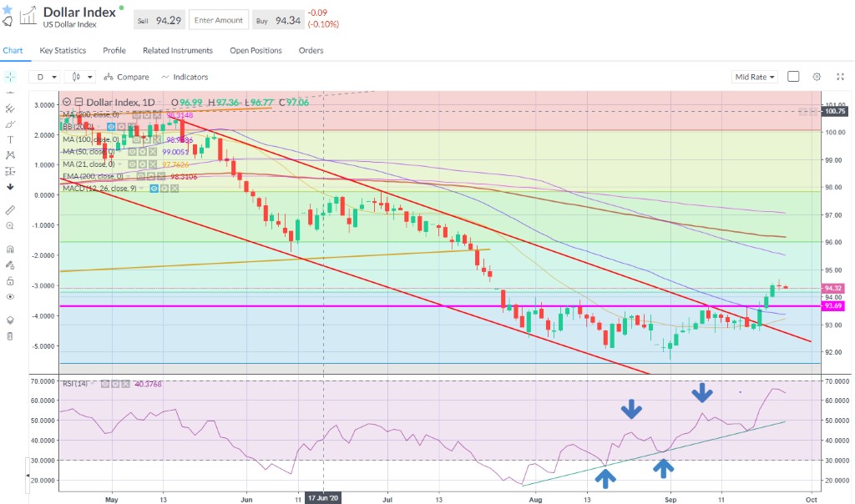Open settings for MA (100) indicator
This screenshot has width=855, height=504.
coord(147,139)
